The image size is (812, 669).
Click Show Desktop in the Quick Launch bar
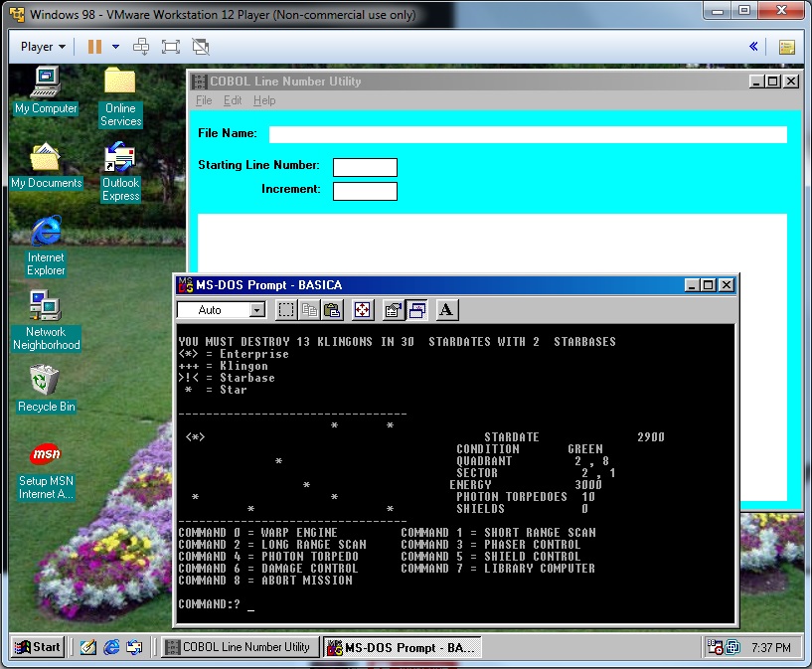click(88, 647)
